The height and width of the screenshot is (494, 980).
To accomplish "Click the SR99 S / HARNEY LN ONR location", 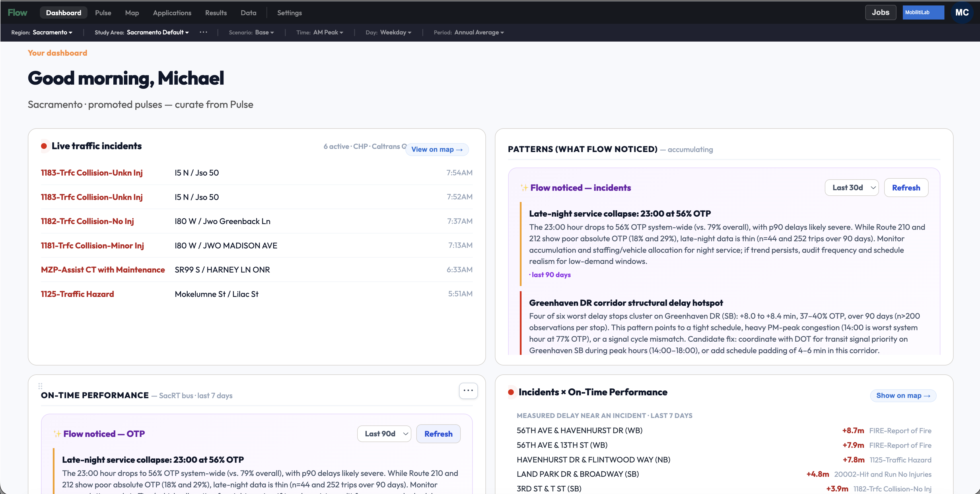I will click(222, 270).
